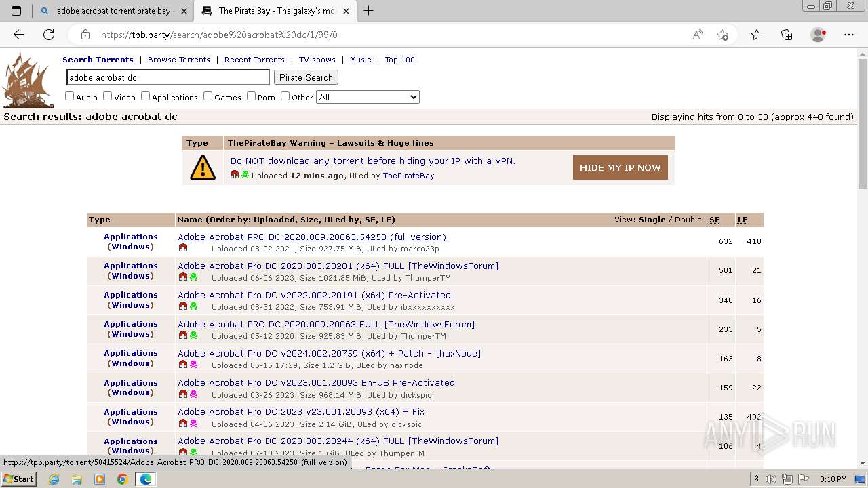Image resolution: width=868 pixels, height=488 pixels.
Task: Click magnet icon for v2022.002.20191 Pre-Activated
Action: pos(182,306)
